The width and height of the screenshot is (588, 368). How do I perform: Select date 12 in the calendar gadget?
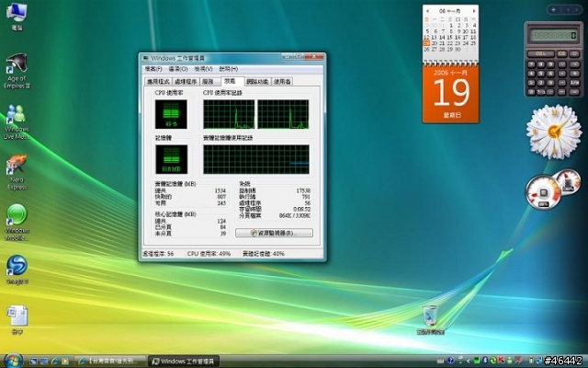point(426,37)
